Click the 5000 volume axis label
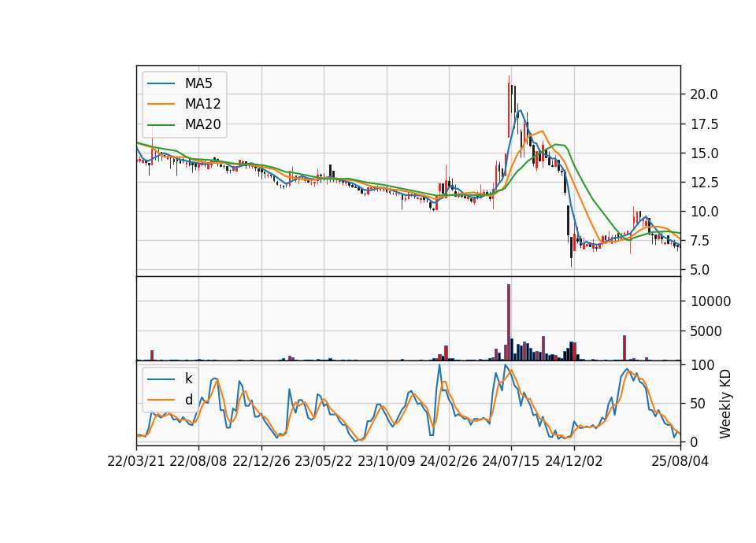Screen dimensions: 756x543 (x=706, y=331)
